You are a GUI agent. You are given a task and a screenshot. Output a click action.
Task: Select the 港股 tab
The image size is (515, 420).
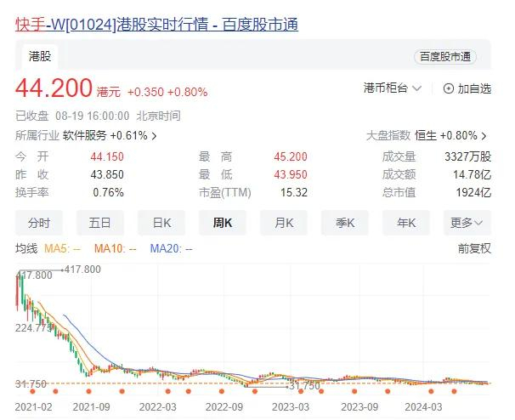(x=40, y=56)
